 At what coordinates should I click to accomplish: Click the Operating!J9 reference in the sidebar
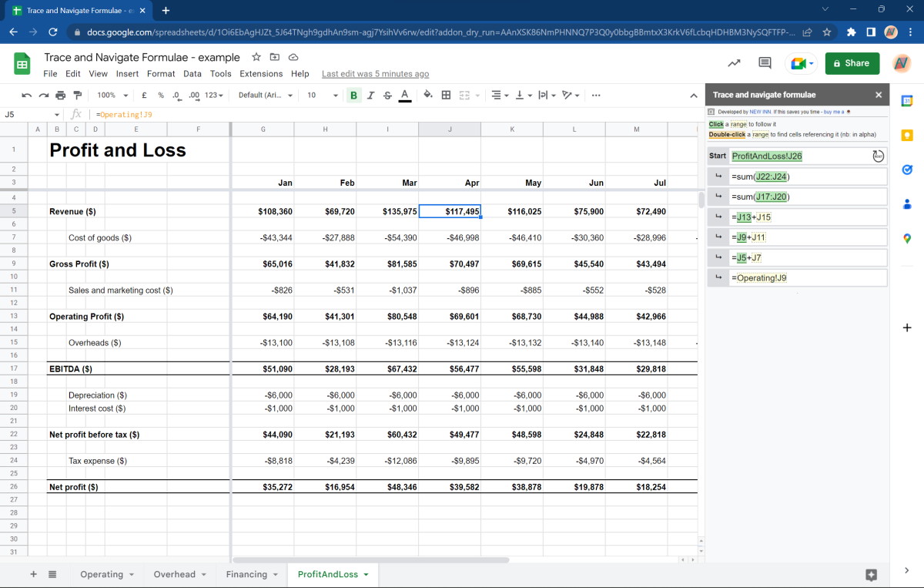pyautogui.click(x=762, y=277)
